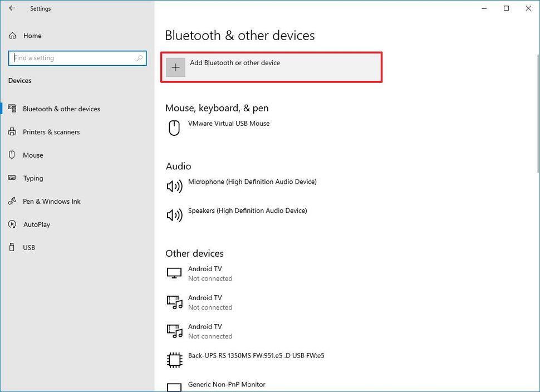Click the first Android TV monitor icon

pos(174,273)
